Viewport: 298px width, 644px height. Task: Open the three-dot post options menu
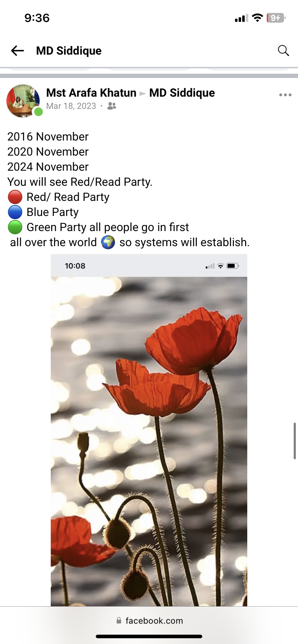click(285, 95)
